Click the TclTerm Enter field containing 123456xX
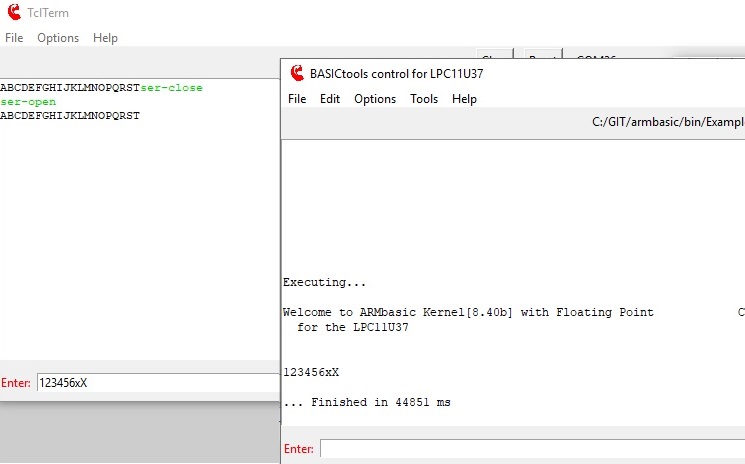The height and width of the screenshot is (464, 745). pyautogui.click(x=156, y=383)
